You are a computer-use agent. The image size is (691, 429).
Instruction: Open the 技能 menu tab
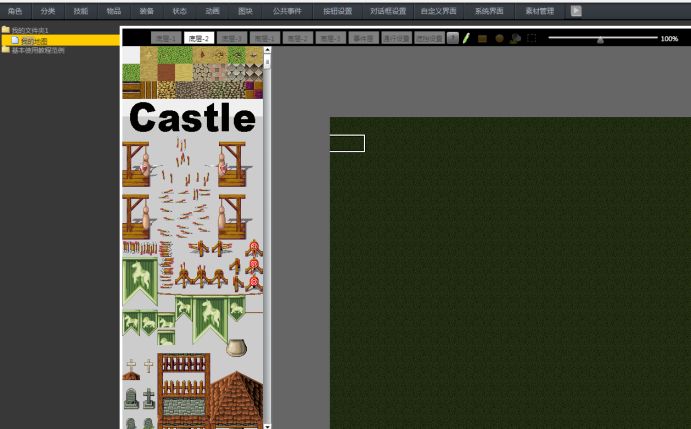81,11
